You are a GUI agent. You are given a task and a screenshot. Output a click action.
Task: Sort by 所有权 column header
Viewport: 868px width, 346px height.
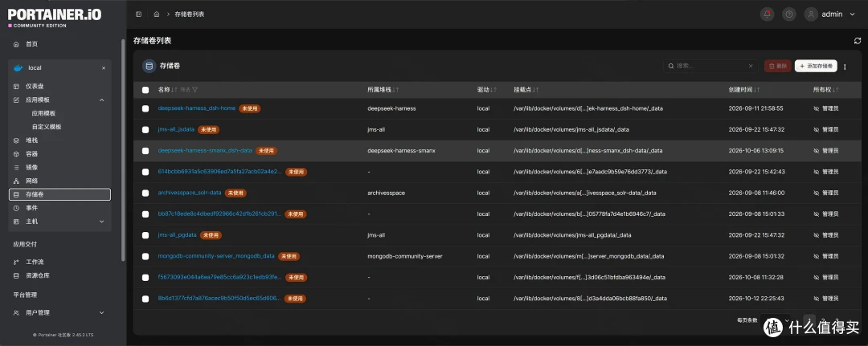click(825, 90)
